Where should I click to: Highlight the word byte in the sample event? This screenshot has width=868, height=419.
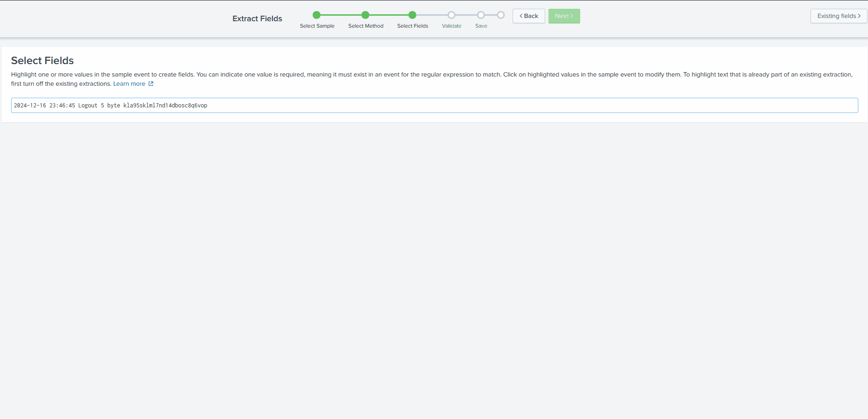pyautogui.click(x=113, y=105)
